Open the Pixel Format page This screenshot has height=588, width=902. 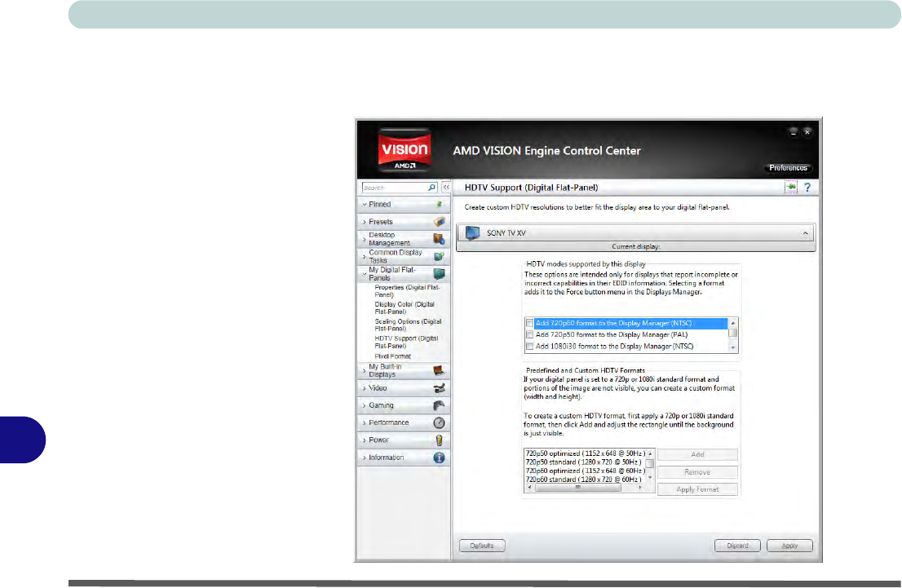[392, 356]
